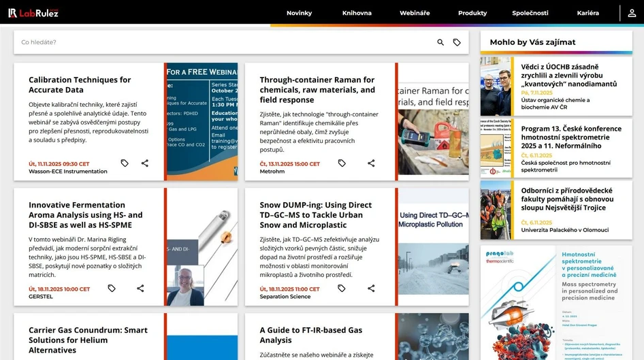This screenshot has width=644, height=360.
Task: Share the Through-container Raman webinar
Action: point(371,163)
